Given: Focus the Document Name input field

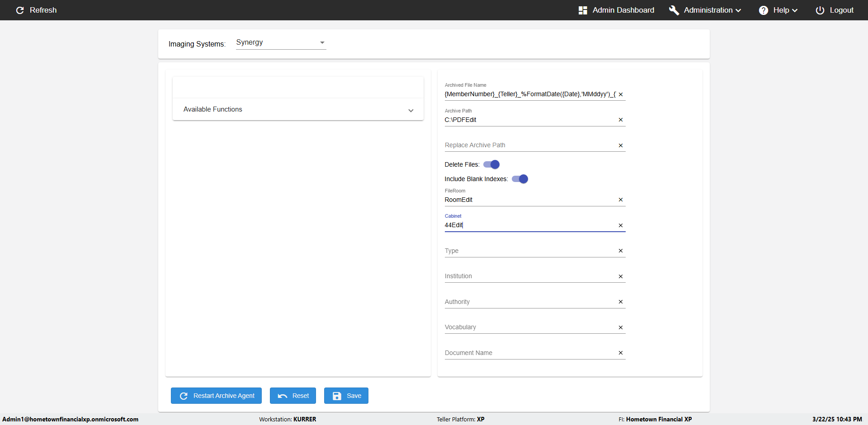Looking at the screenshot, I should [529, 353].
